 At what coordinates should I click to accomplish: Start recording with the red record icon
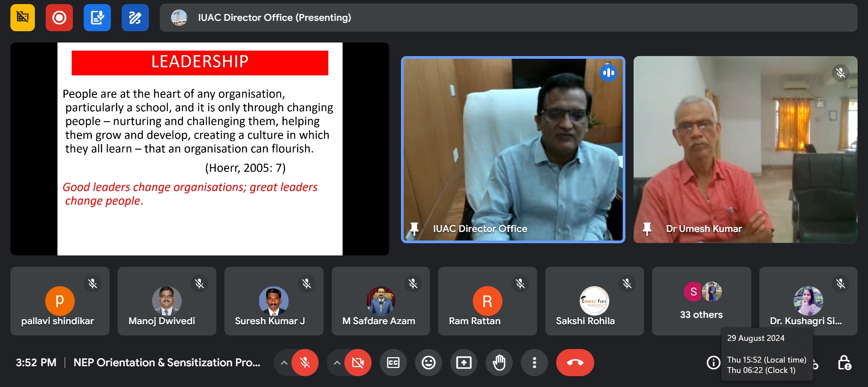click(x=59, y=18)
